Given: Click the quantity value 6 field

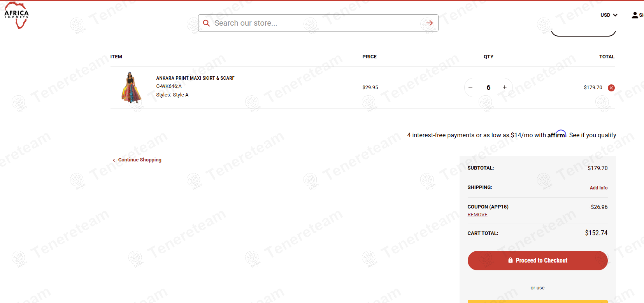Looking at the screenshot, I should 488,88.
